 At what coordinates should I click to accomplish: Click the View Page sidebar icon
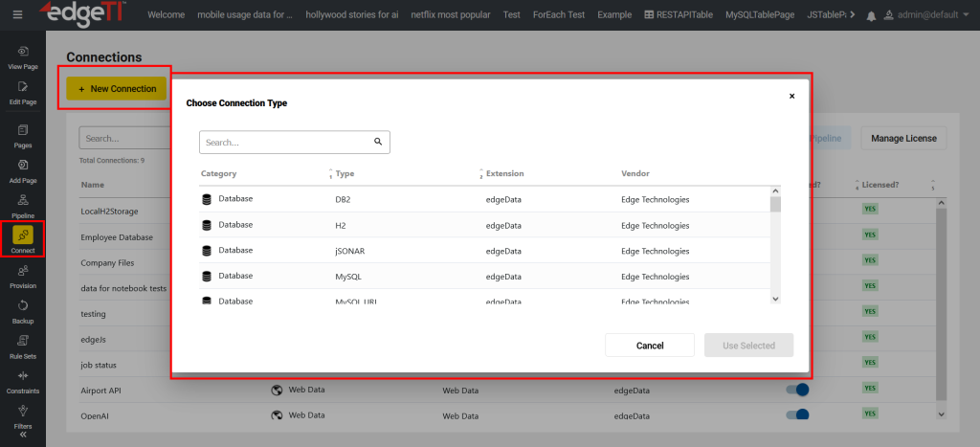pyautogui.click(x=23, y=56)
